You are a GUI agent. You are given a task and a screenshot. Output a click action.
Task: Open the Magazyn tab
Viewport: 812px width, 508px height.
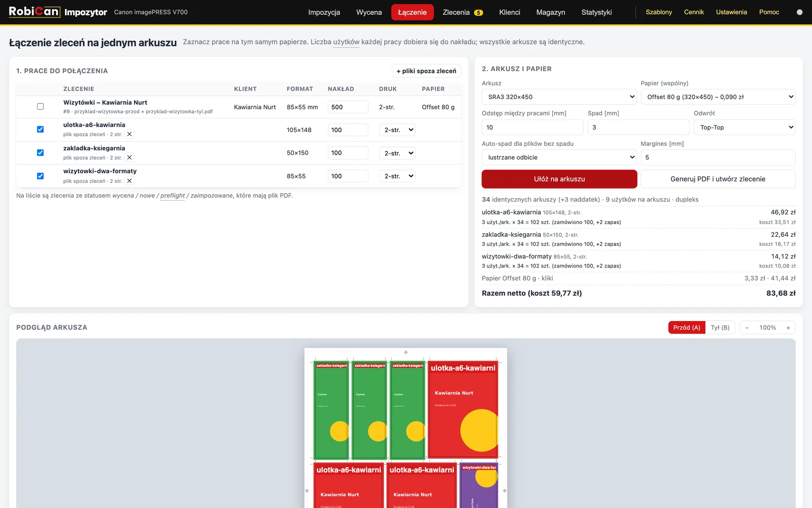(x=551, y=12)
